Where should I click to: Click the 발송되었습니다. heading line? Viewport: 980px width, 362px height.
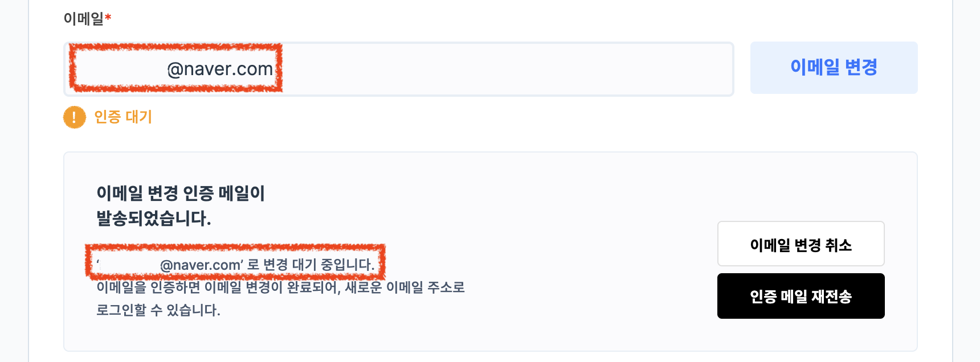point(154,218)
